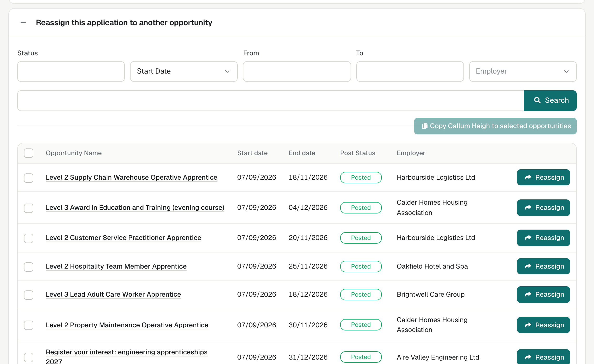Click Brightwell Care Group employer cell
This screenshot has width=594, height=364.
[431, 294]
